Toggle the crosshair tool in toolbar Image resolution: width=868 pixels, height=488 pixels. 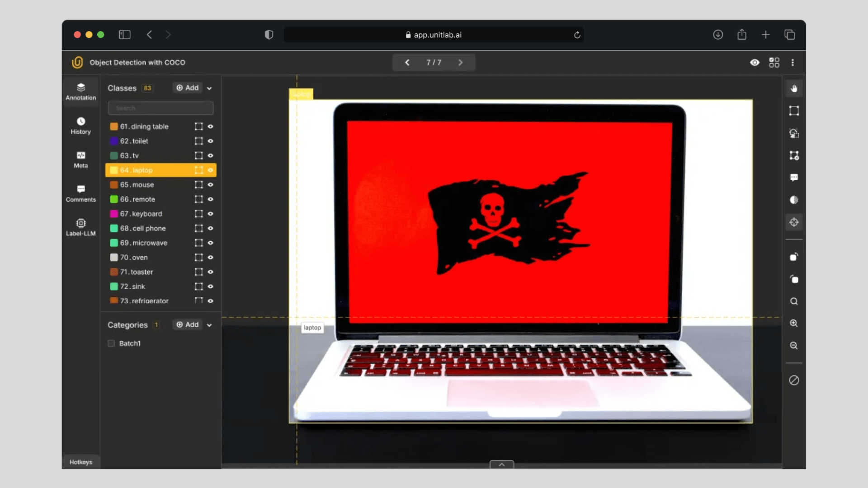click(794, 222)
